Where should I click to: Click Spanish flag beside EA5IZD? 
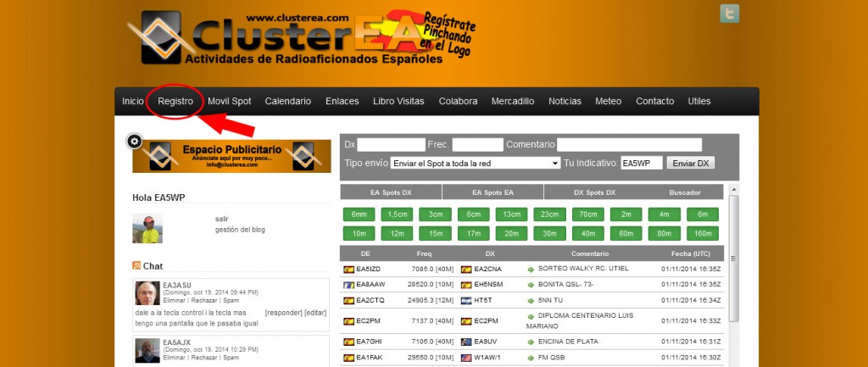click(348, 269)
